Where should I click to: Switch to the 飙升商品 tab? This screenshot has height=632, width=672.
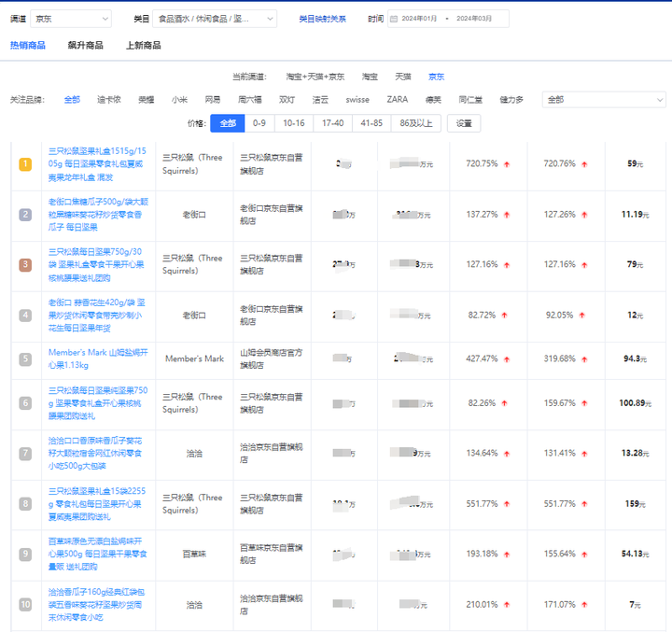click(85, 45)
